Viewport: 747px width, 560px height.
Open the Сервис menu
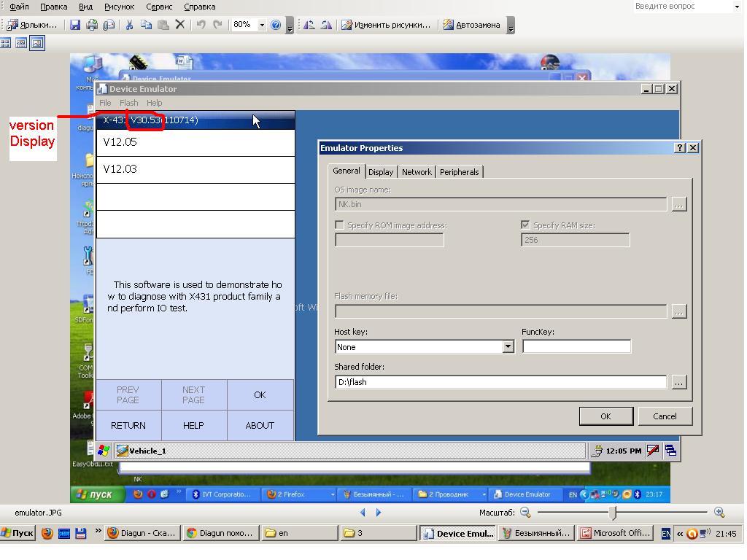click(x=159, y=7)
